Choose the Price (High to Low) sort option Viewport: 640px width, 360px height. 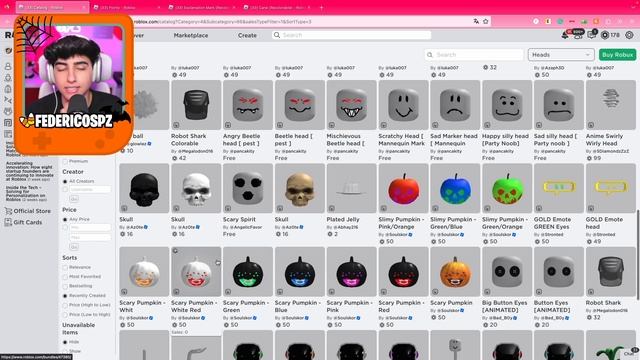[x=65, y=305]
